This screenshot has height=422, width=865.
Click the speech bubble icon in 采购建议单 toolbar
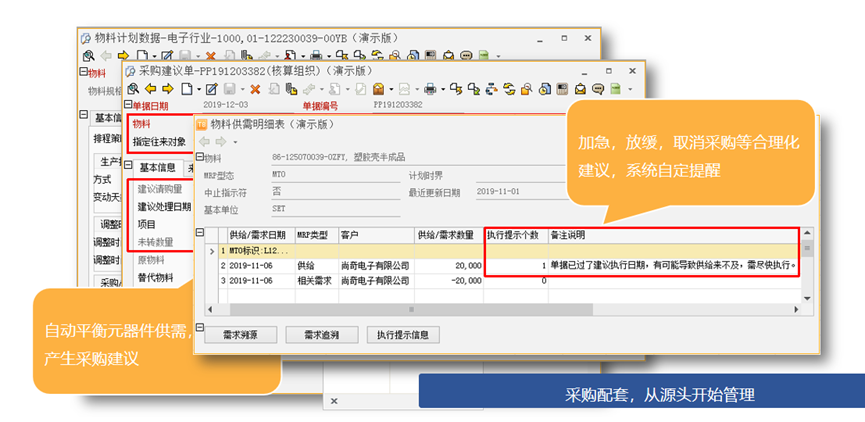[x=598, y=89]
